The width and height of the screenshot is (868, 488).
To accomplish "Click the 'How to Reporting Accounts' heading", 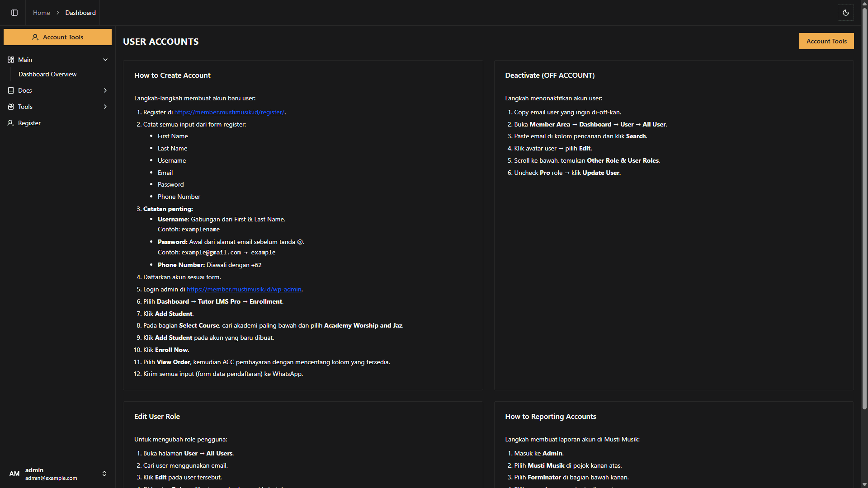I will click(x=551, y=416).
